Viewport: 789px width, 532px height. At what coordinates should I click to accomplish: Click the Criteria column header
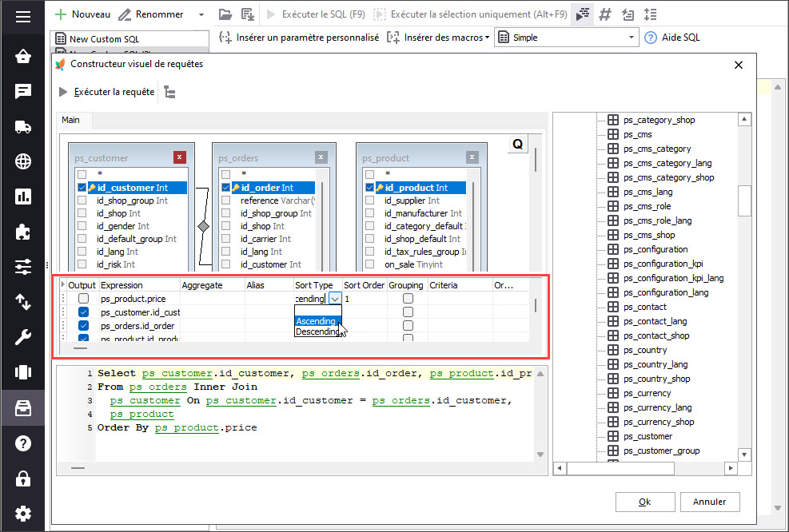point(460,285)
